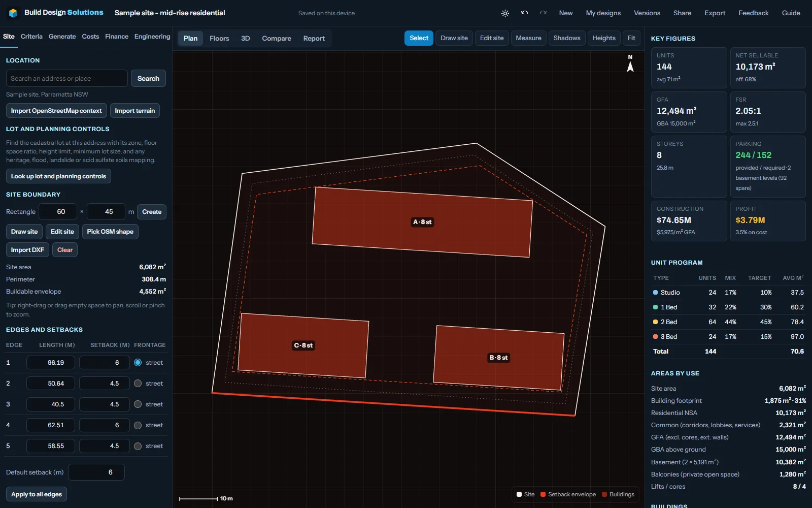Activate Draw site in toolbar
Image resolution: width=812 pixels, height=508 pixels.
[454, 38]
